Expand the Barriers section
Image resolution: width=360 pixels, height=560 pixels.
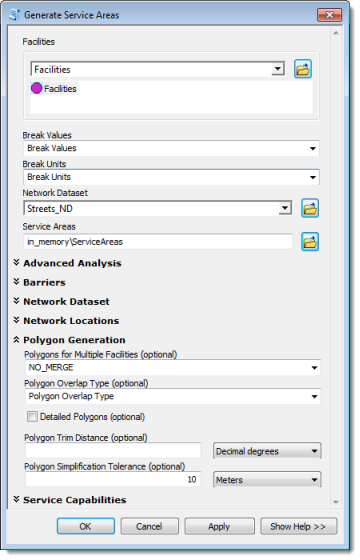(x=16, y=282)
